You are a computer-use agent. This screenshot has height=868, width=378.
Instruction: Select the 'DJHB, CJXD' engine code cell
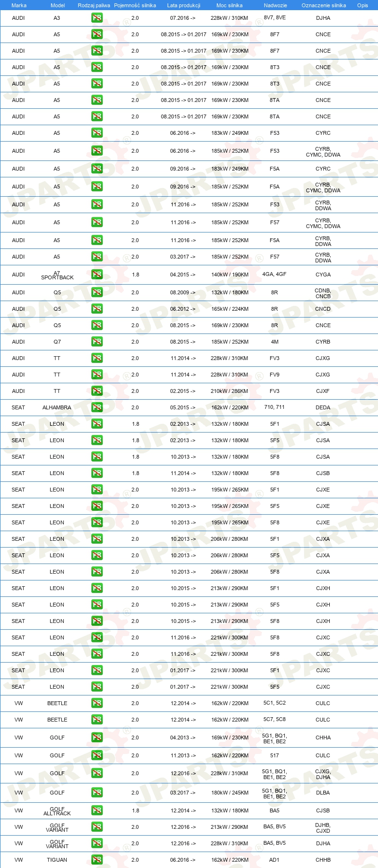(x=323, y=828)
